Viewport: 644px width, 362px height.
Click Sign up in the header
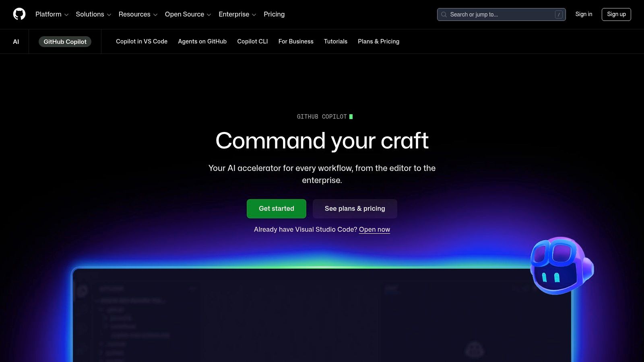pos(616,14)
